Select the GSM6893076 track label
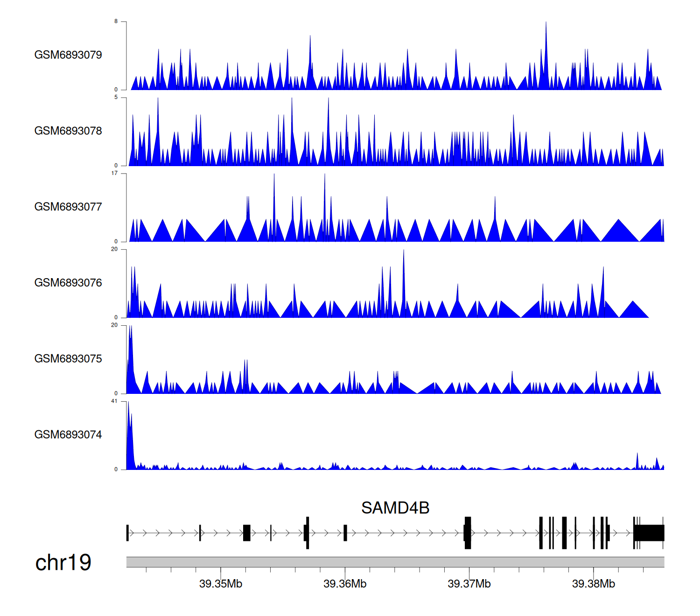Screen dimensions: 700x616 [68, 283]
